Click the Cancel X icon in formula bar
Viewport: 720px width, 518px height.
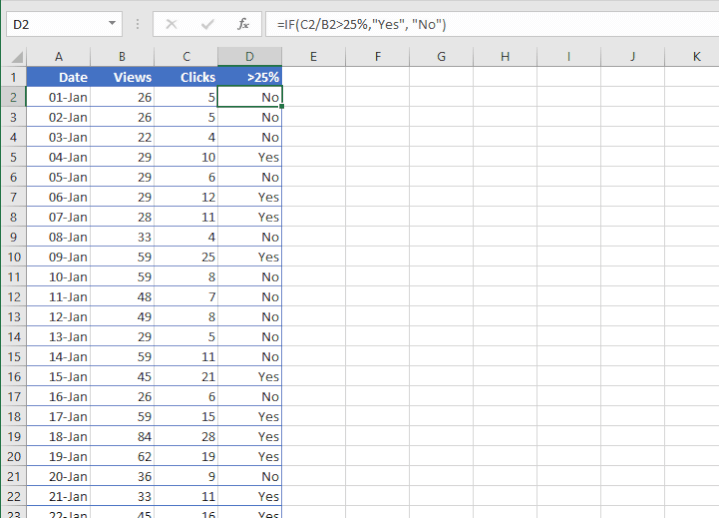coord(172,24)
